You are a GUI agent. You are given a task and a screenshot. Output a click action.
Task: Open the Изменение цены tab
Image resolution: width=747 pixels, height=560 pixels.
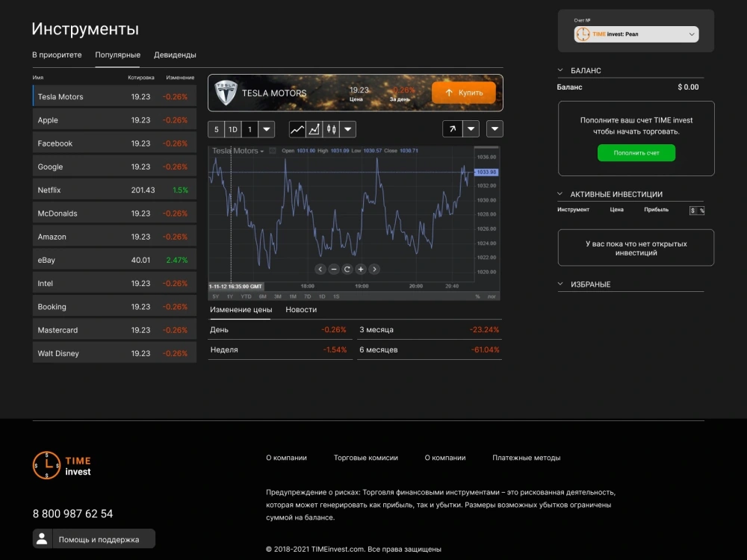tap(241, 310)
